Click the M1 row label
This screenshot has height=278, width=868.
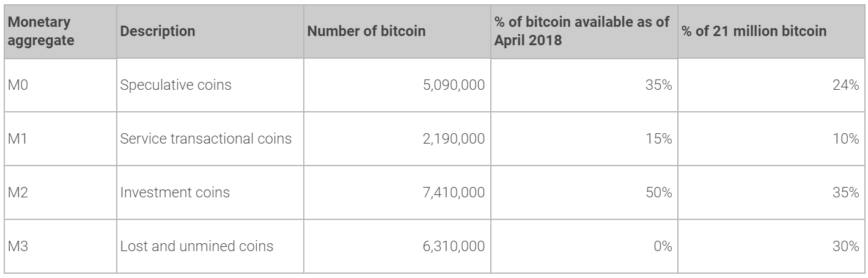click(16, 139)
